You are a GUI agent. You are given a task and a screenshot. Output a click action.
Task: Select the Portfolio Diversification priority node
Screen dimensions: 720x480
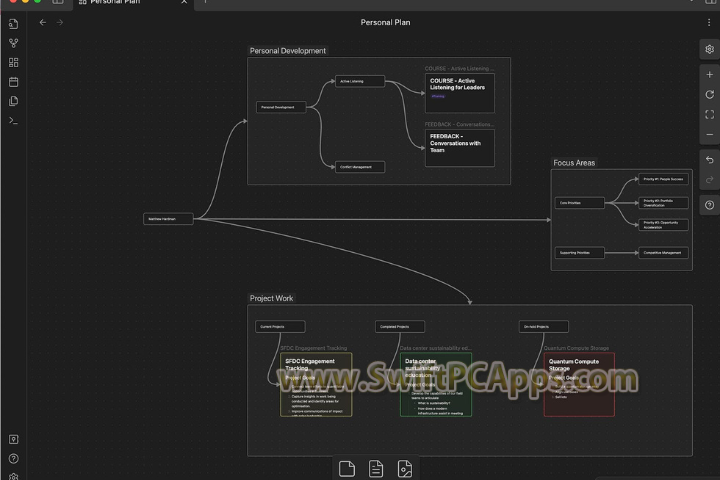[664, 203]
